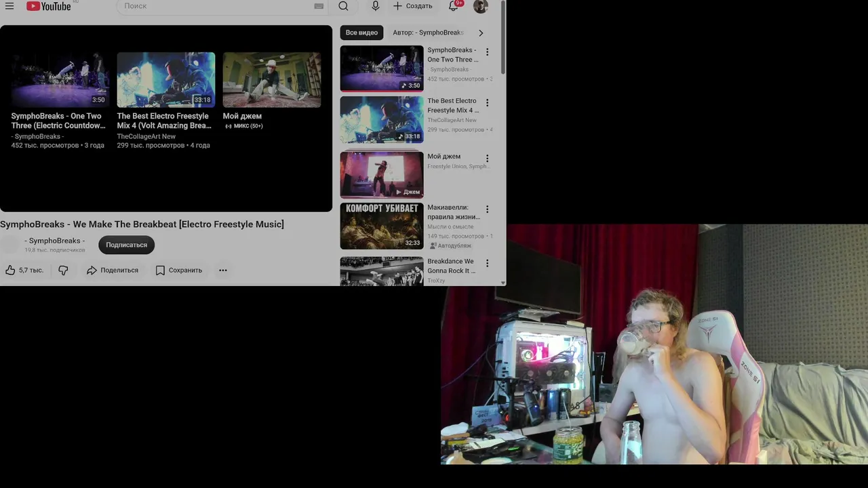Click the sidebar TheCollageArt New channel name
This screenshot has height=488, width=868.
coord(452,120)
